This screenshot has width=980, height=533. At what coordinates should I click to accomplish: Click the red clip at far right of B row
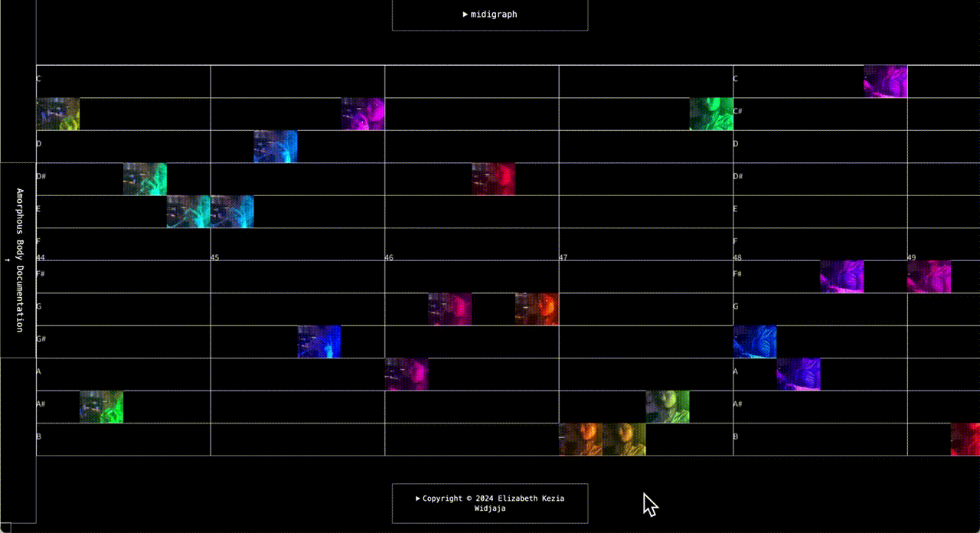pyautogui.click(x=965, y=440)
